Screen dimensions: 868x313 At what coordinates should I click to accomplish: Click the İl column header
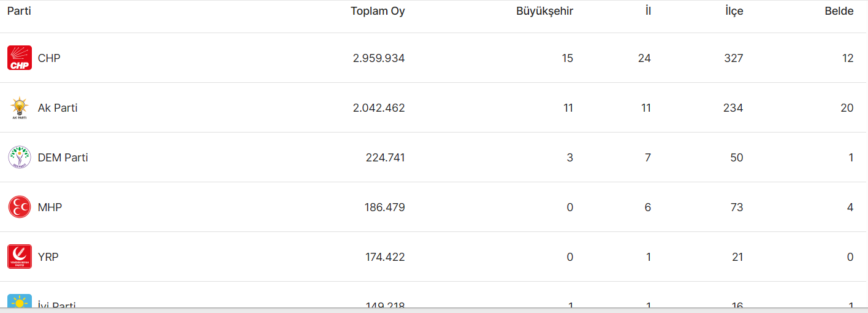tap(648, 11)
